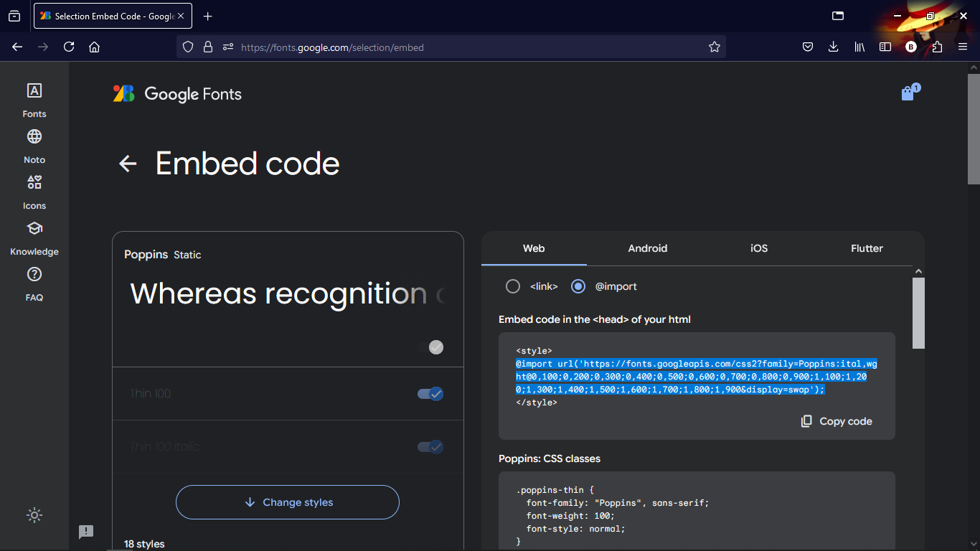Switch to the Flutter tab
980x551 pixels.
[x=867, y=248]
